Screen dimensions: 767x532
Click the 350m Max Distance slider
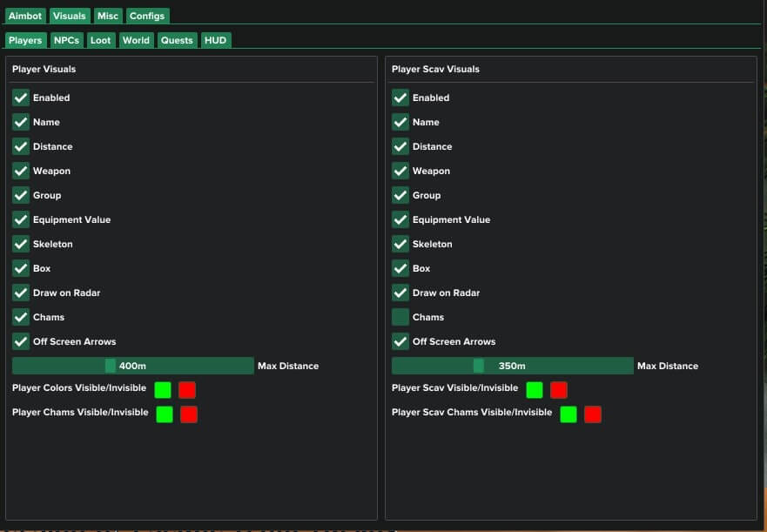(x=512, y=366)
